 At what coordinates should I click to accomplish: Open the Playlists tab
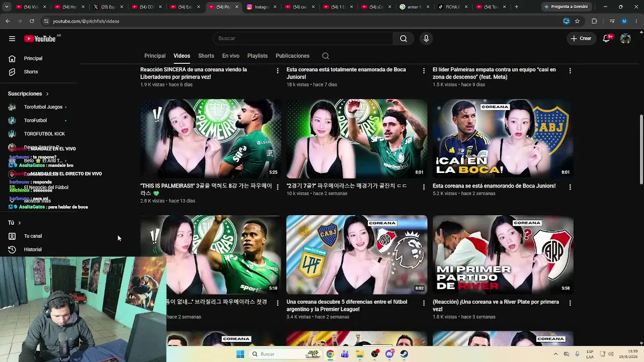(258, 56)
